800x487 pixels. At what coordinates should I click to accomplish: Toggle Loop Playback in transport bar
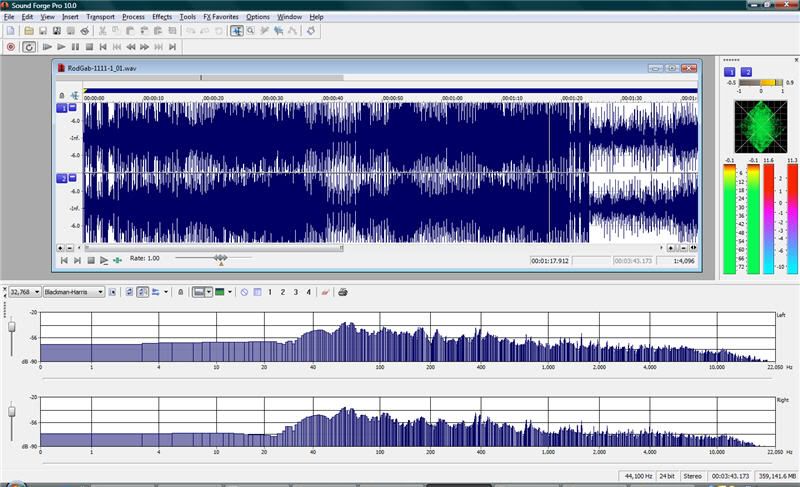(x=29, y=47)
